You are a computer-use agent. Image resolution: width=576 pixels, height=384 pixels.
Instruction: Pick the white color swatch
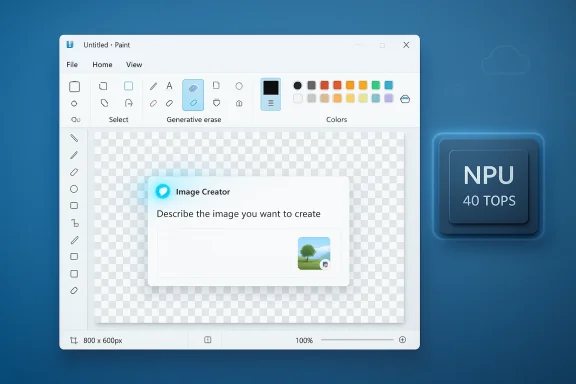298,98
